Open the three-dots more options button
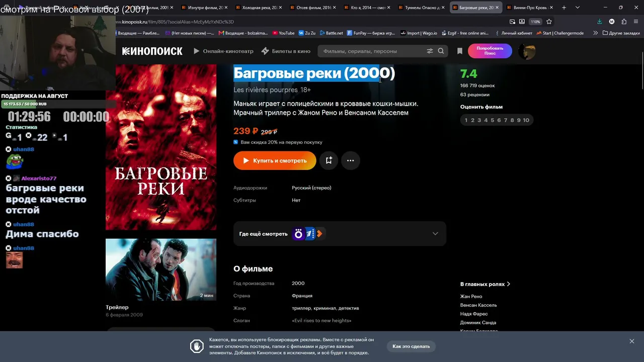Screen dimensions: 644x362 click(x=351, y=160)
